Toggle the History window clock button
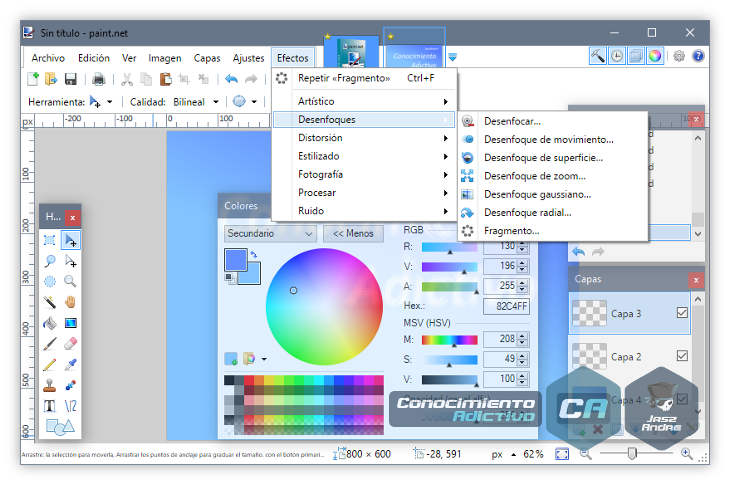 [x=617, y=56]
